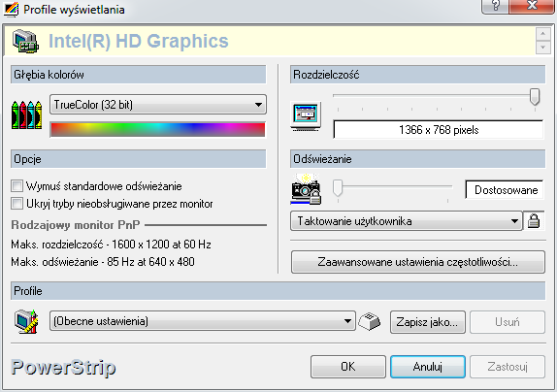The height and width of the screenshot is (392, 557).
Task: Open the TrueColor (32 bit) dropdown
Action: tap(158, 105)
